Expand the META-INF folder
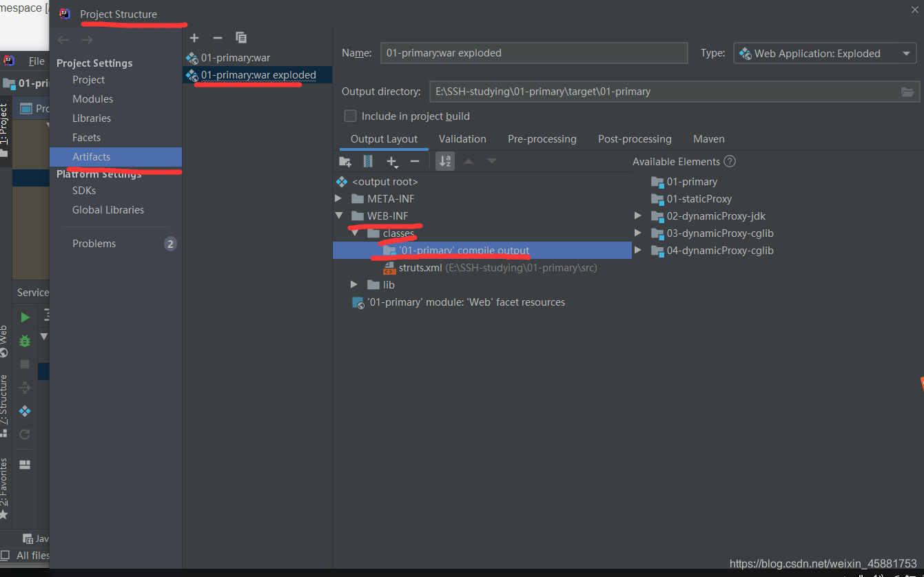The image size is (924, 577). (338, 198)
